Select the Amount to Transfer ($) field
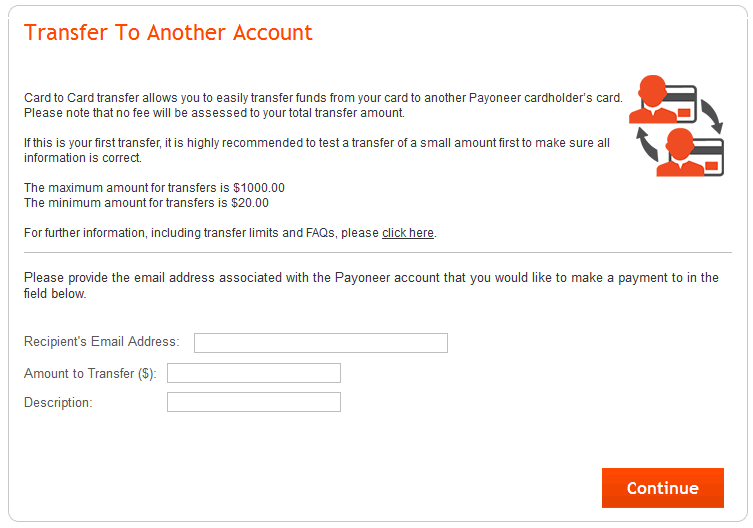Screen dimensions: 753x528 pos(254,373)
